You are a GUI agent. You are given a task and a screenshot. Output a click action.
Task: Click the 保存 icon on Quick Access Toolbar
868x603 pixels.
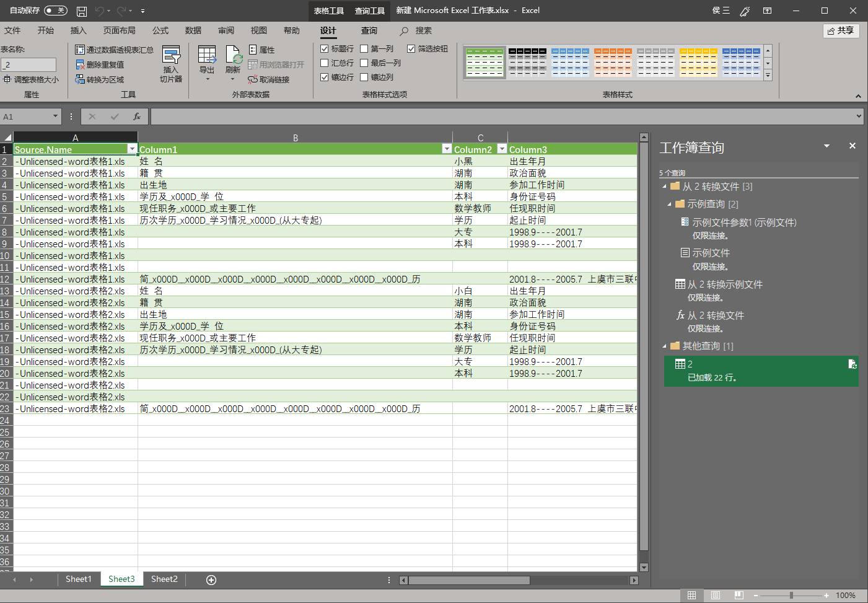(x=81, y=11)
